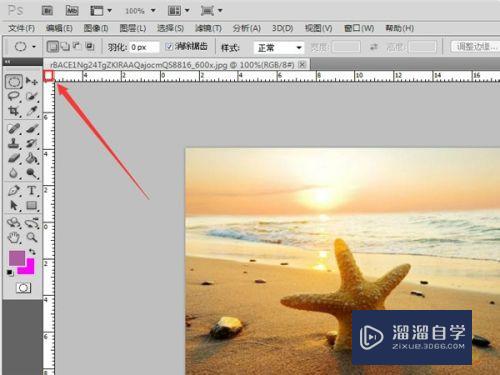500x375 pixels.
Task: Select the Zoom tool
Action: (x=32, y=237)
